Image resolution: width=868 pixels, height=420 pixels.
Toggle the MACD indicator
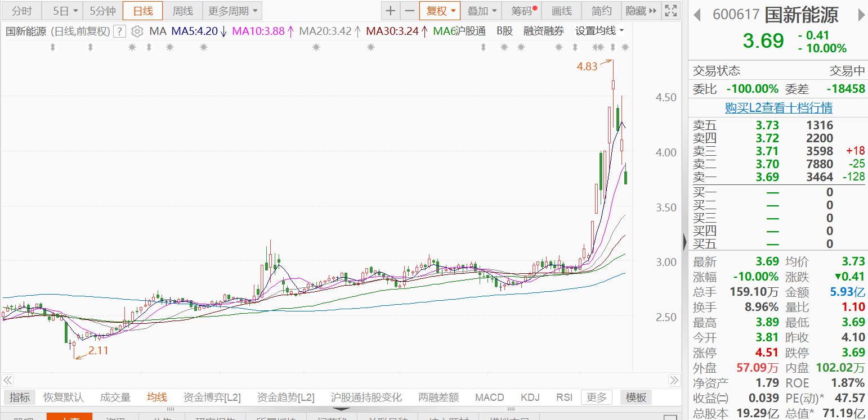(x=490, y=398)
